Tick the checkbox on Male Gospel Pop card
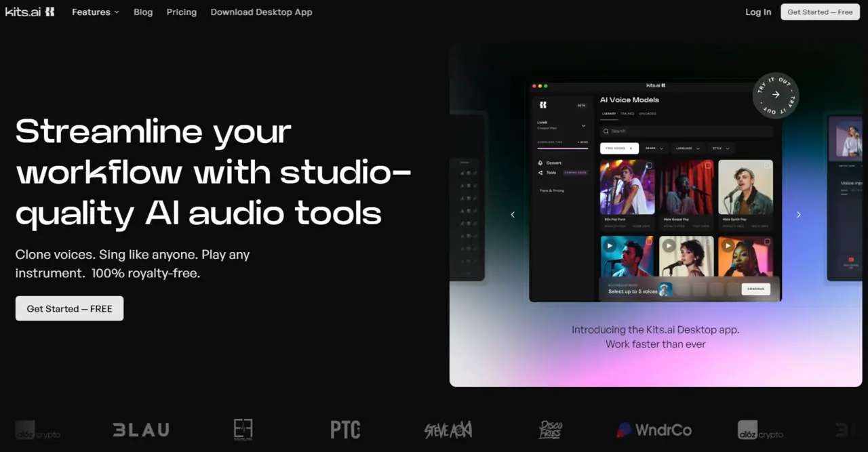 pos(708,165)
